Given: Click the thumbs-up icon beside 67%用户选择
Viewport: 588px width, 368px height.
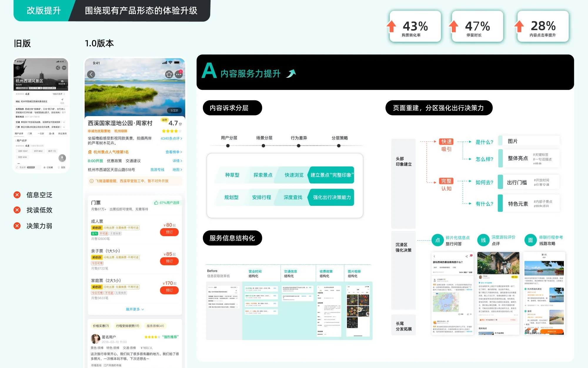Looking at the screenshot, I should (156, 203).
